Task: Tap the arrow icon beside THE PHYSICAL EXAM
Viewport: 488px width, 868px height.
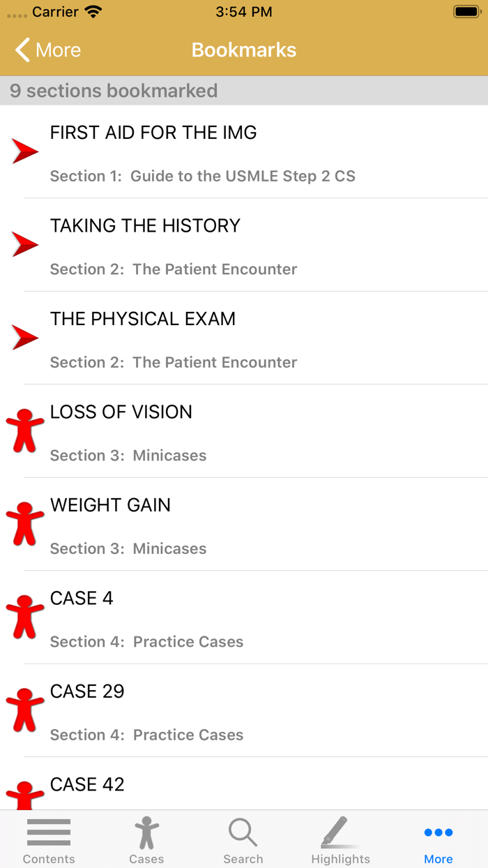Action: 24,337
